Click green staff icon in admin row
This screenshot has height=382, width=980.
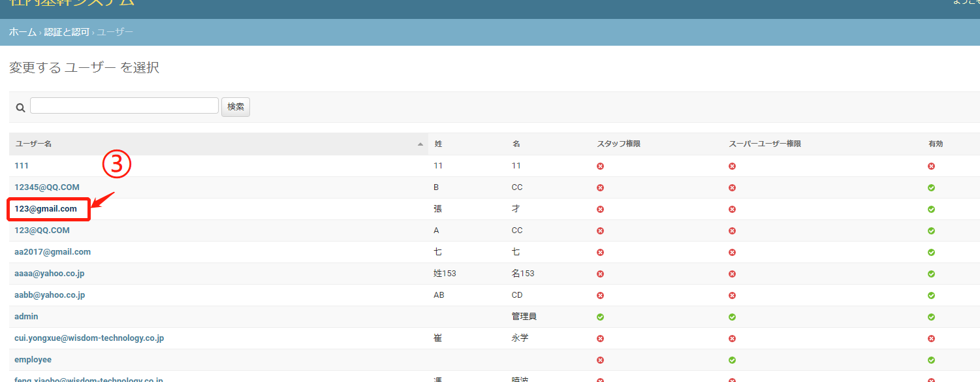click(600, 317)
